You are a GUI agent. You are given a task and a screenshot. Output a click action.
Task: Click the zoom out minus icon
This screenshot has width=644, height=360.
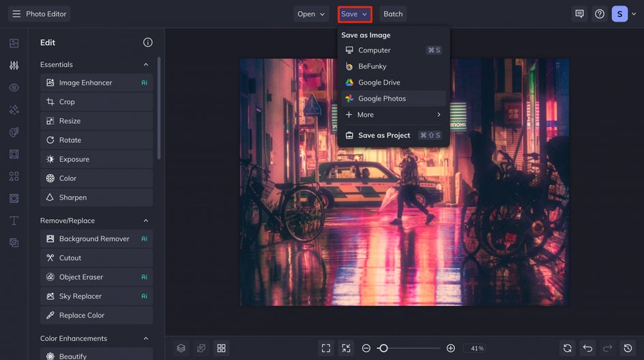pyautogui.click(x=366, y=348)
